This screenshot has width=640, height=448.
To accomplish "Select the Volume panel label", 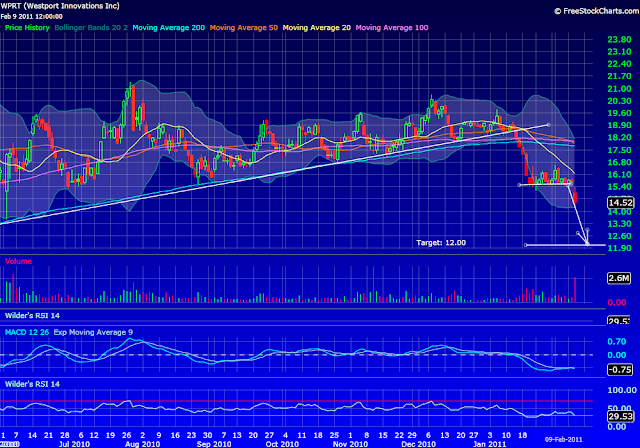I will click(18, 261).
